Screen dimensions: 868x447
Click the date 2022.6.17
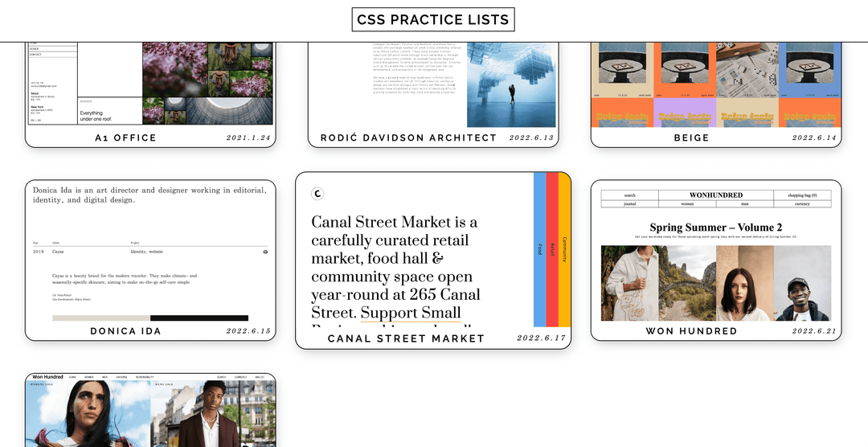pyautogui.click(x=542, y=338)
